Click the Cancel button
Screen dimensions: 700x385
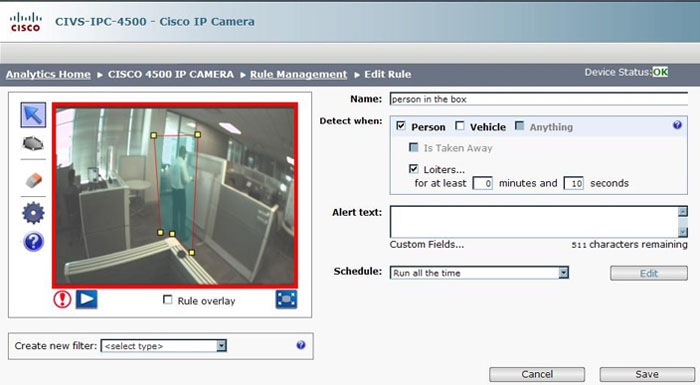tap(537, 374)
